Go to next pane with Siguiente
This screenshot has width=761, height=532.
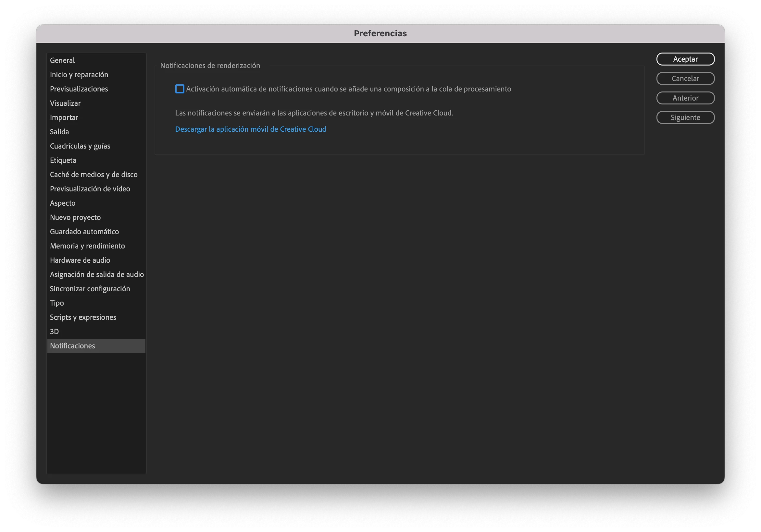[x=685, y=118]
